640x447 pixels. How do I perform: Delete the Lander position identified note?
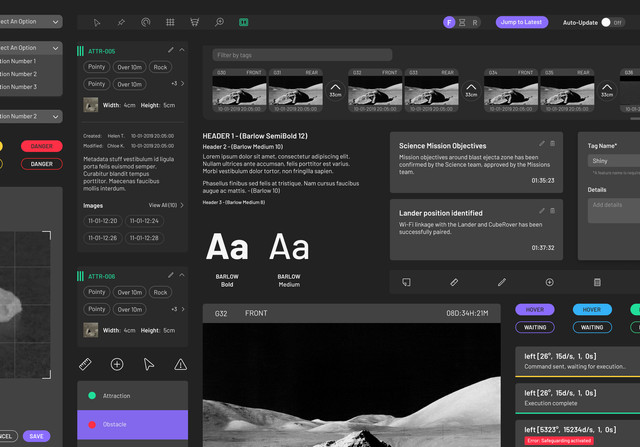click(x=553, y=211)
